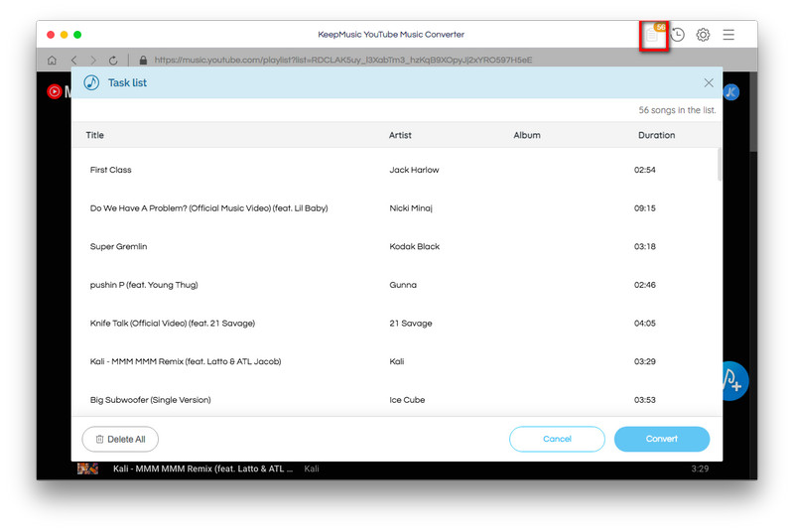Click the 3:29 time in the player bar
Screen dimensions: 794x532
click(x=700, y=468)
